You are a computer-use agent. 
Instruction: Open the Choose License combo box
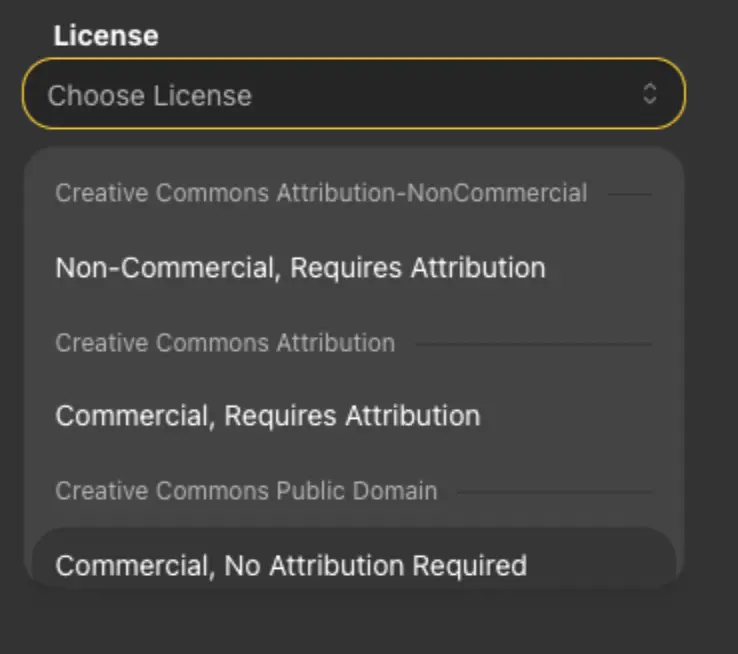click(353, 94)
